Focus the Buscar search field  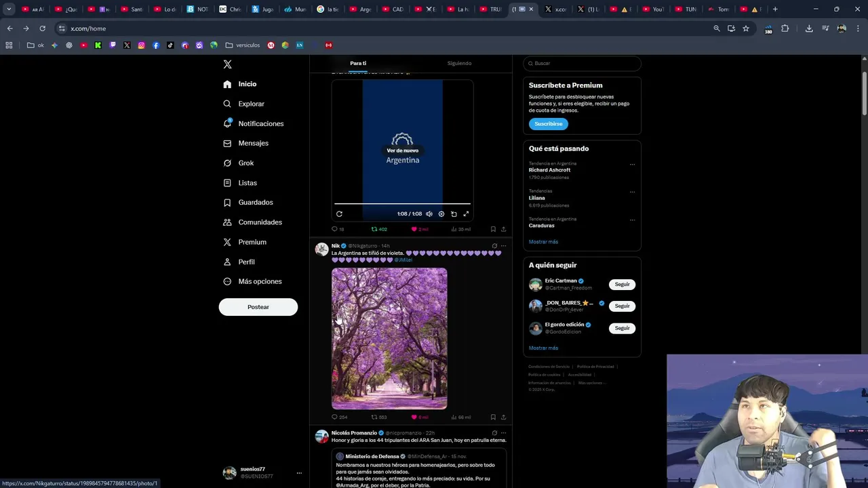(x=582, y=63)
